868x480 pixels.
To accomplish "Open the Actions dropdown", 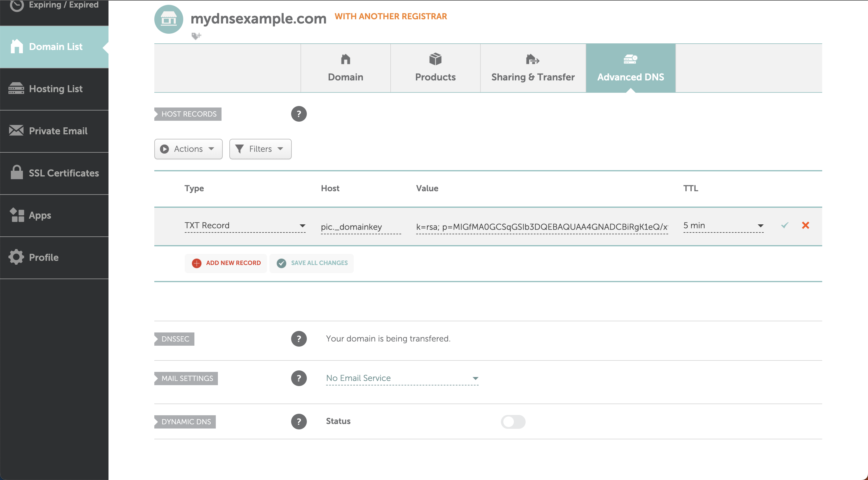I will (x=188, y=149).
